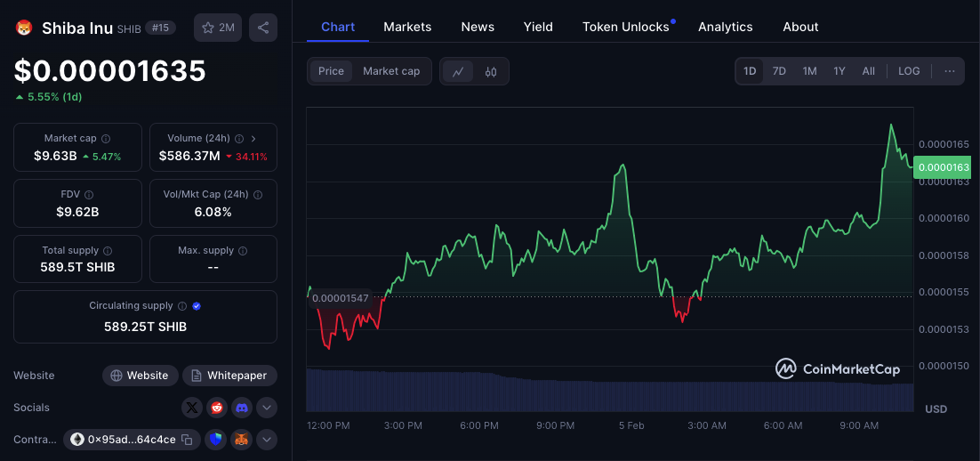Show Vol/Mkt Cap (24h) info icon
The height and width of the screenshot is (461, 980).
258,195
